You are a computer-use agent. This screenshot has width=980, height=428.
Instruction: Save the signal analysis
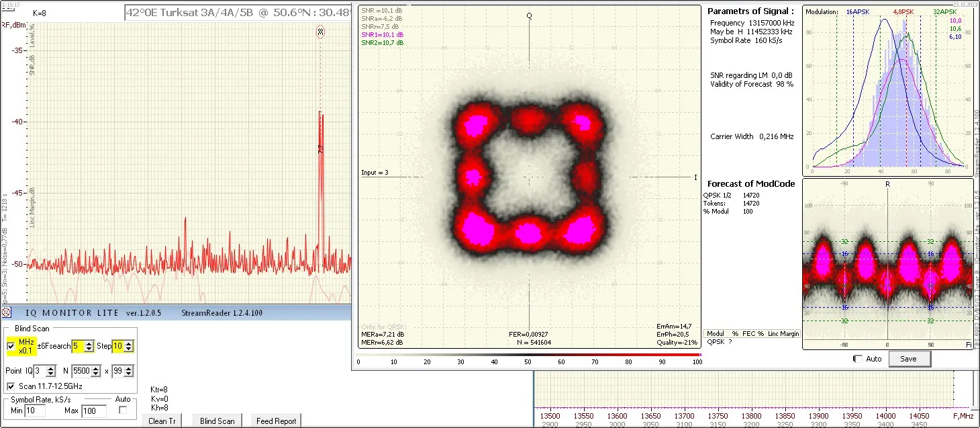point(908,359)
